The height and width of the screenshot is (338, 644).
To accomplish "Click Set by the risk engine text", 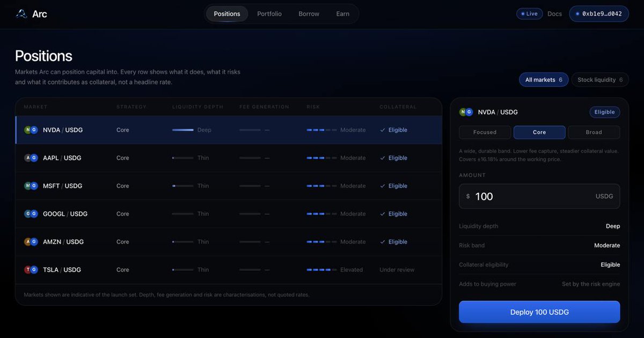I will pyautogui.click(x=591, y=284).
